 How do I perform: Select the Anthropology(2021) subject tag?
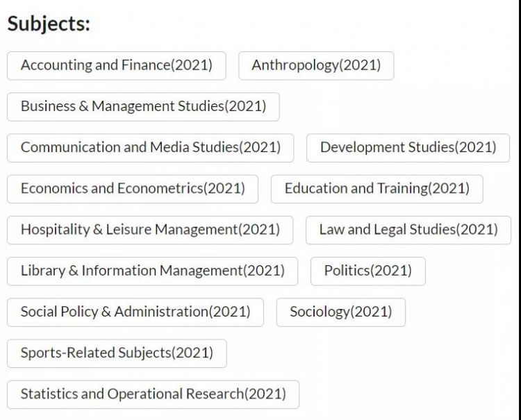pyautogui.click(x=316, y=65)
